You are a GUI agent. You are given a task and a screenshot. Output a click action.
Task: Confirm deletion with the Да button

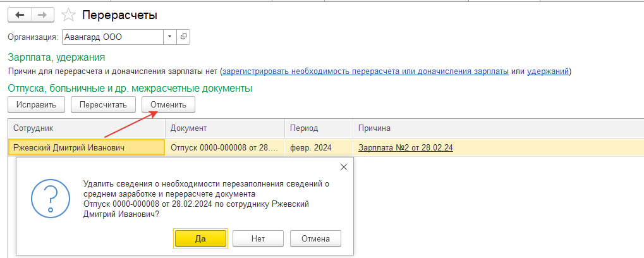(200, 238)
